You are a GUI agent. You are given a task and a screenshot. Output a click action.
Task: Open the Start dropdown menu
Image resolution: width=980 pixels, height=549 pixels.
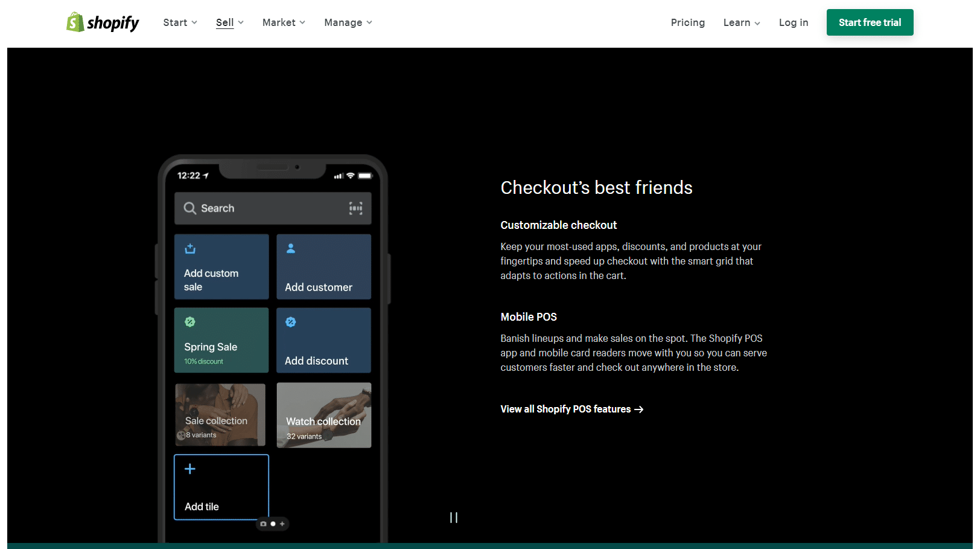[180, 22]
